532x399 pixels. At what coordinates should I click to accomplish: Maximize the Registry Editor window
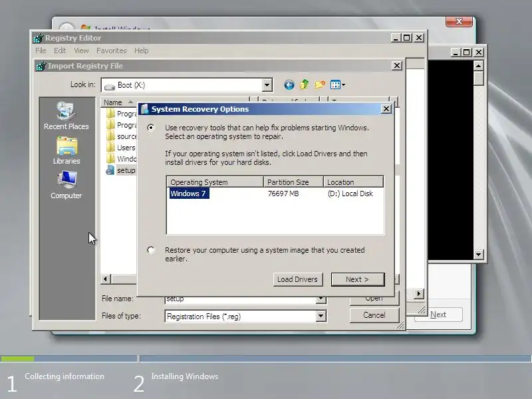click(x=406, y=38)
